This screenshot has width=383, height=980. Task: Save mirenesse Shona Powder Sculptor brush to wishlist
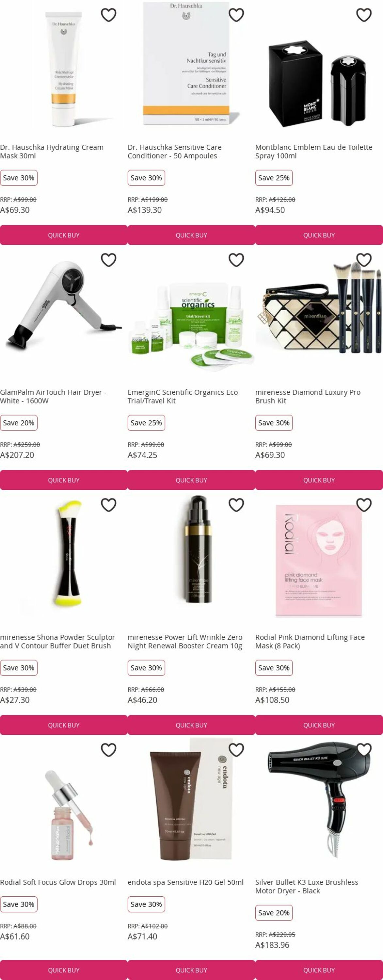[108, 505]
